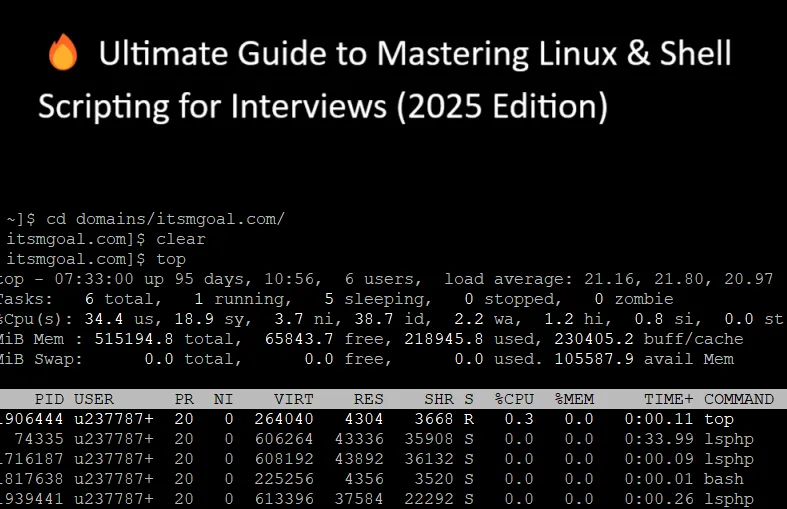Click PID 74335 in the process list

(x=39, y=439)
